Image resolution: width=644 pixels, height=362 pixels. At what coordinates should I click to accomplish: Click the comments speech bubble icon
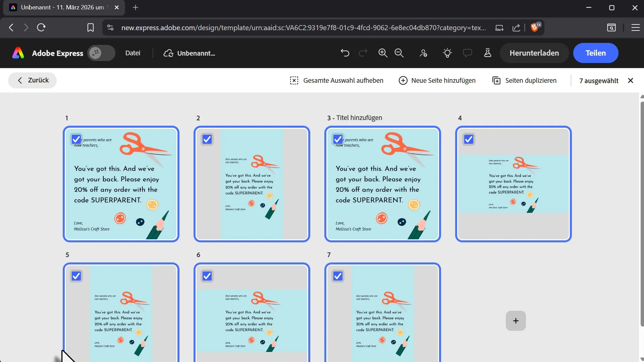pyautogui.click(x=467, y=53)
